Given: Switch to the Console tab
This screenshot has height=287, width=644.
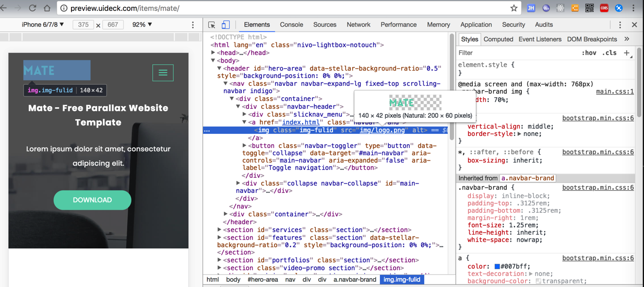Looking at the screenshot, I should point(291,25).
